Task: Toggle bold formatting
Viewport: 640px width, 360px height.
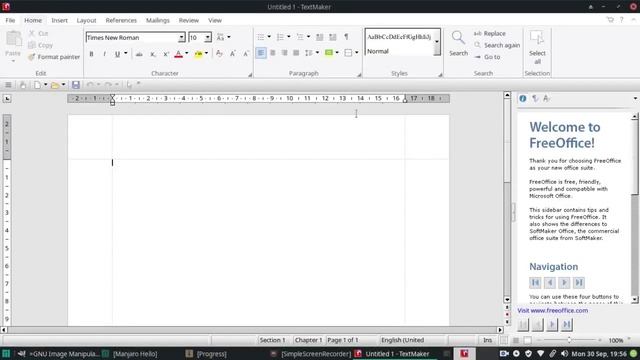Action: [x=91, y=54]
